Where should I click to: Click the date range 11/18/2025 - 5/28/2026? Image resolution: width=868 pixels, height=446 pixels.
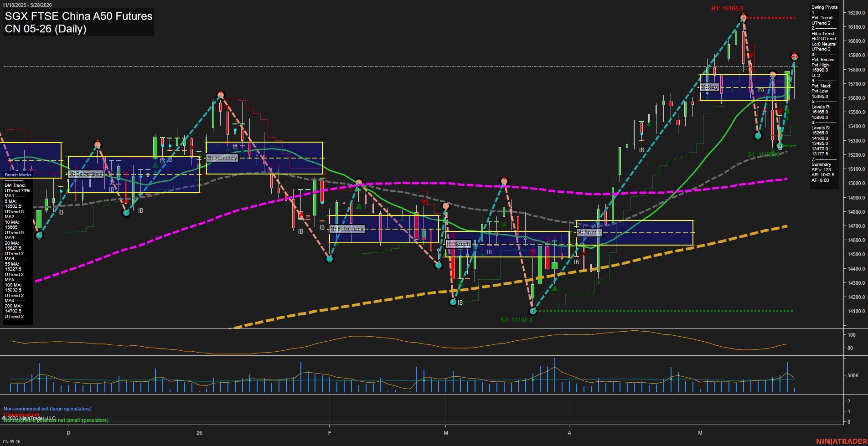pyautogui.click(x=27, y=5)
